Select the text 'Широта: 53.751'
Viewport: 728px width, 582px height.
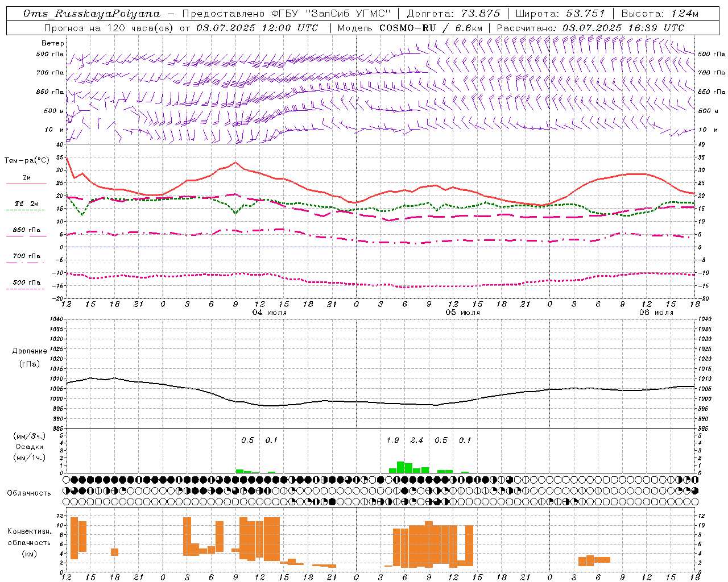(560, 14)
